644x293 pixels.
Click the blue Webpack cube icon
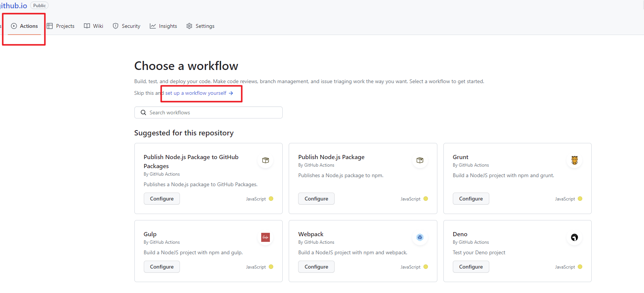[x=420, y=237]
